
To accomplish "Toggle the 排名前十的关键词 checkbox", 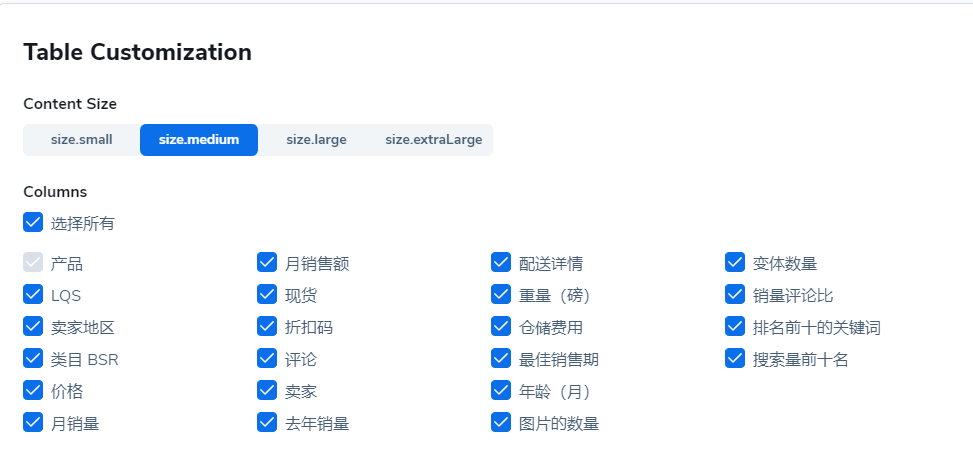I will (735, 326).
